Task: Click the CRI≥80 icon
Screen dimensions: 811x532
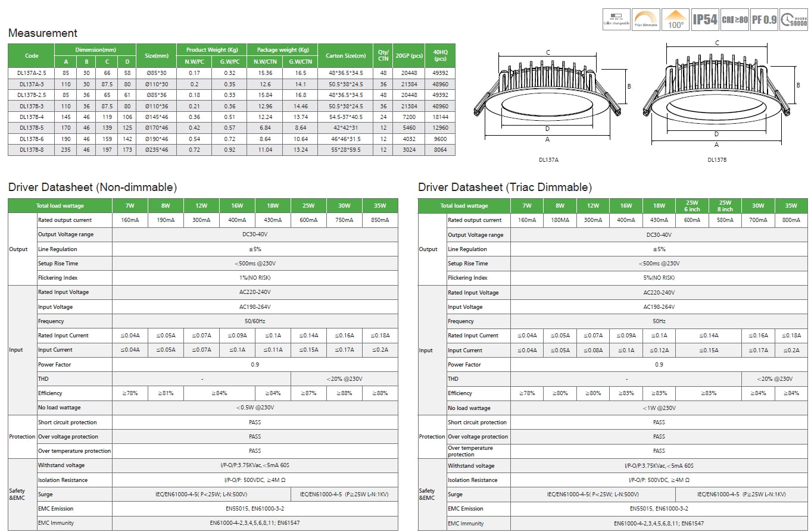Action: (x=734, y=19)
